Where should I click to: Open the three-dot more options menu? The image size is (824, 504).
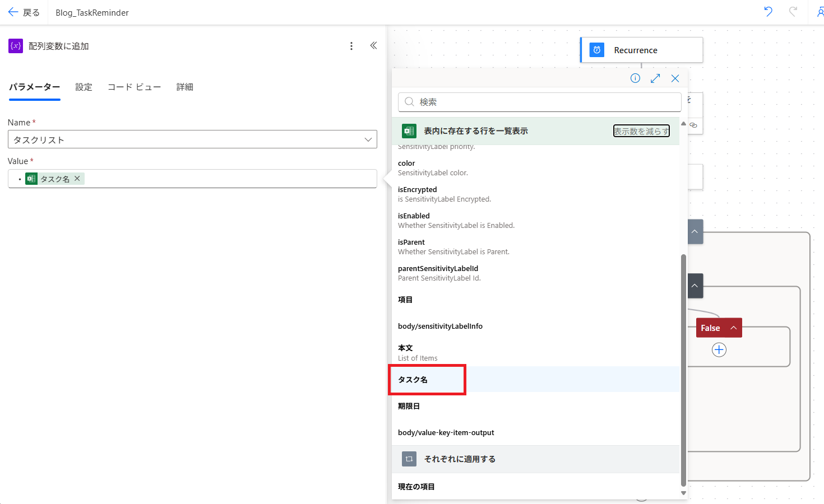(x=351, y=46)
